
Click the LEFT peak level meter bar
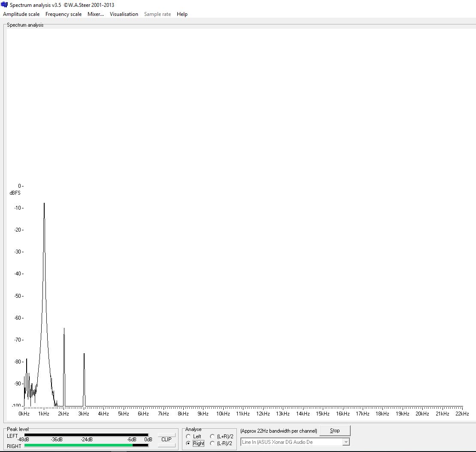click(x=86, y=435)
